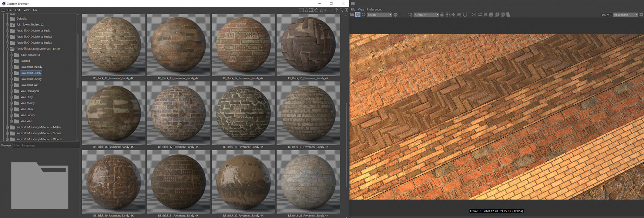This screenshot has height=218, width=644.
Task: Open Content Browser View menu
Action: [x=27, y=10]
